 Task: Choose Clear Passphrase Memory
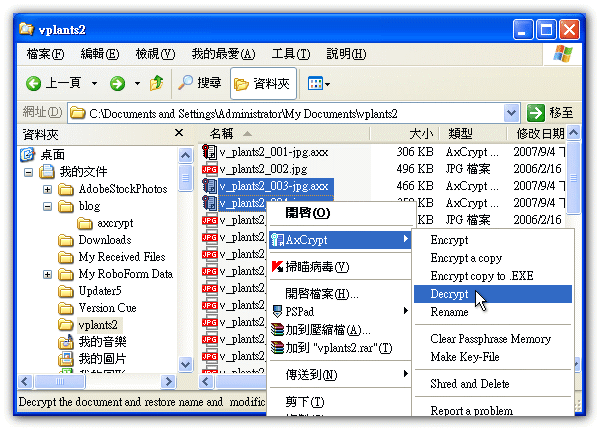click(x=493, y=339)
